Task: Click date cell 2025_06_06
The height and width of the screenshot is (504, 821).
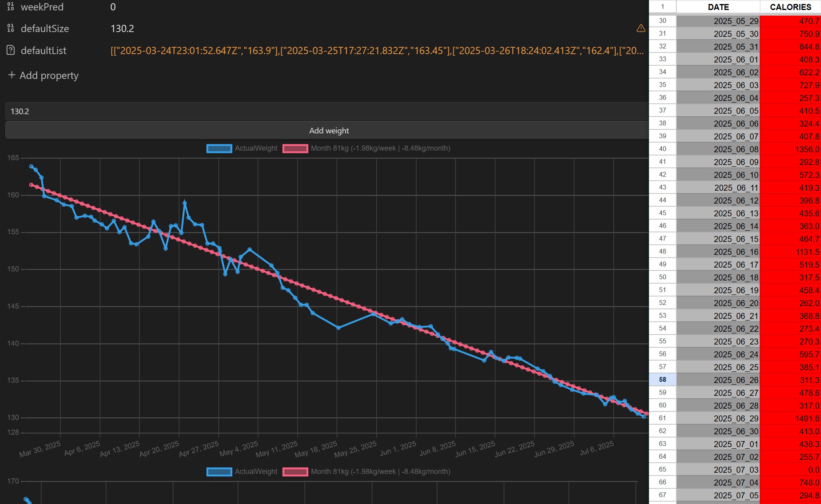Action: coord(718,123)
